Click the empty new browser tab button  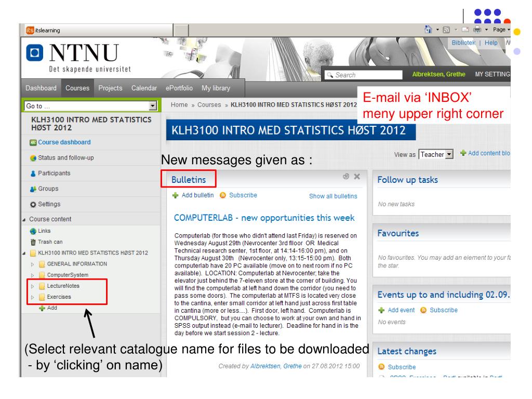coord(181,30)
